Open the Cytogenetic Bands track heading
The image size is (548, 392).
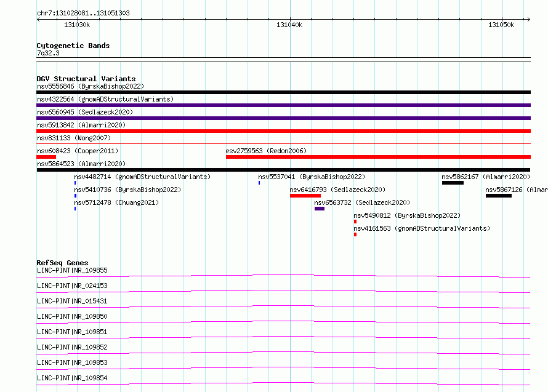pos(73,46)
